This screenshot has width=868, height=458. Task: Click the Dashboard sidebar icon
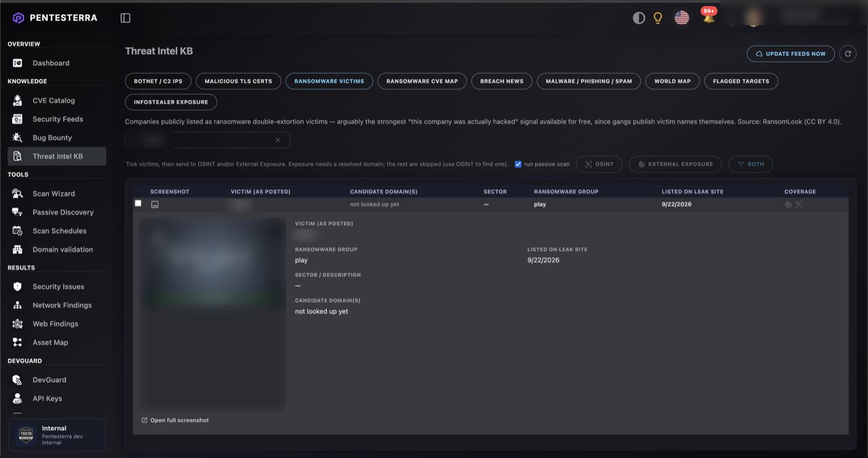tap(17, 63)
